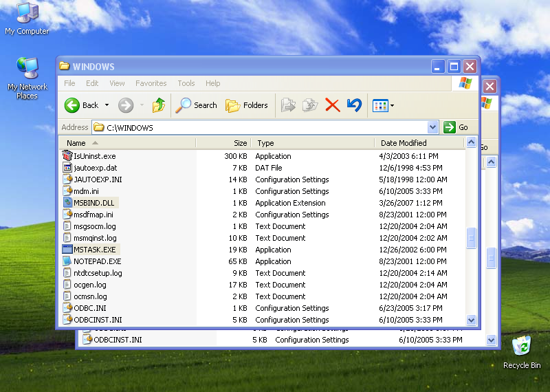This screenshot has width=550, height=392.
Task: Select the jautoexp.dat file icon
Action: tap(67, 167)
